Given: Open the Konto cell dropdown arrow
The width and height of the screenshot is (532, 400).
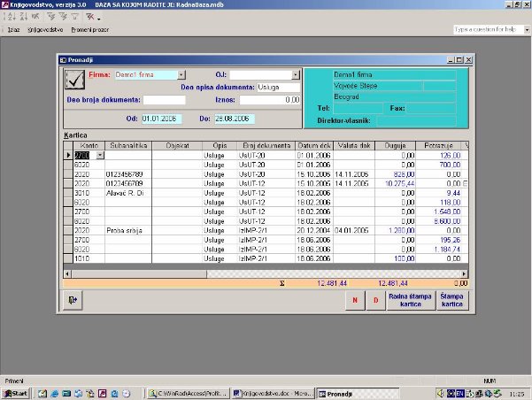Looking at the screenshot, I should click(x=100, y=155).
